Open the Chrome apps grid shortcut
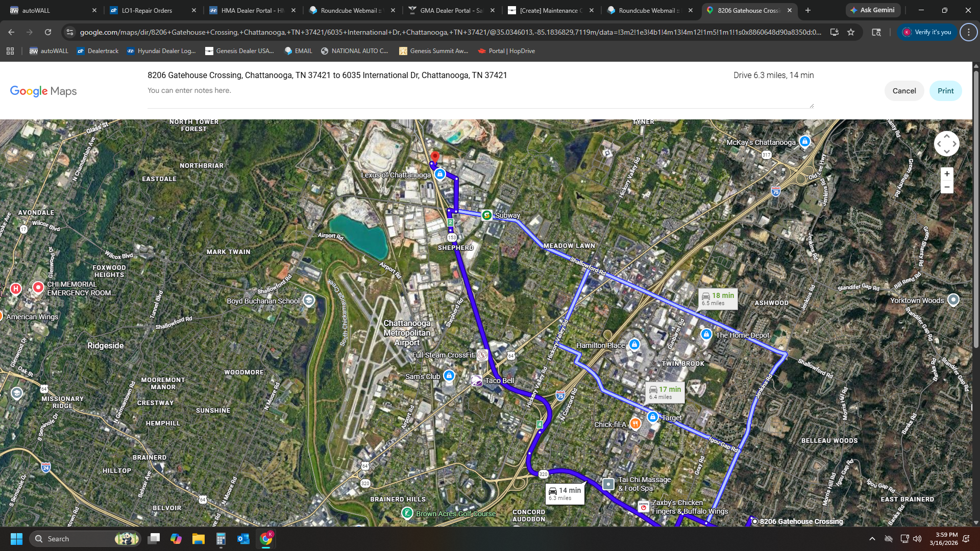The height and width of the screenshot is (551, 980). tap(10, 51)
